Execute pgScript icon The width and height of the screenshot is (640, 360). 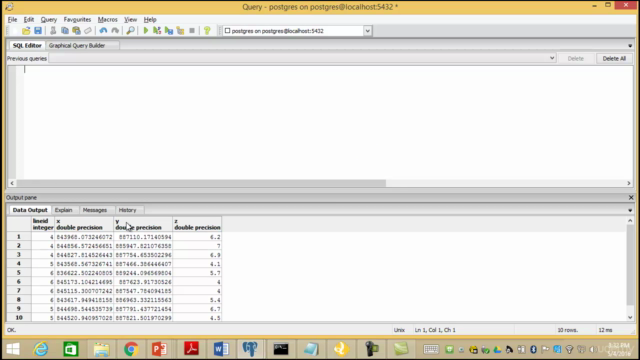click(157, 31)
